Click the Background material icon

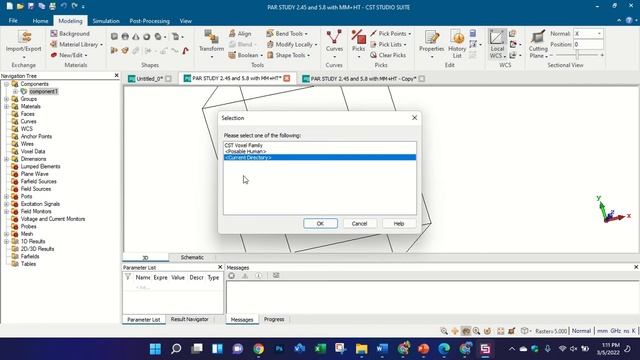[54, 33]
